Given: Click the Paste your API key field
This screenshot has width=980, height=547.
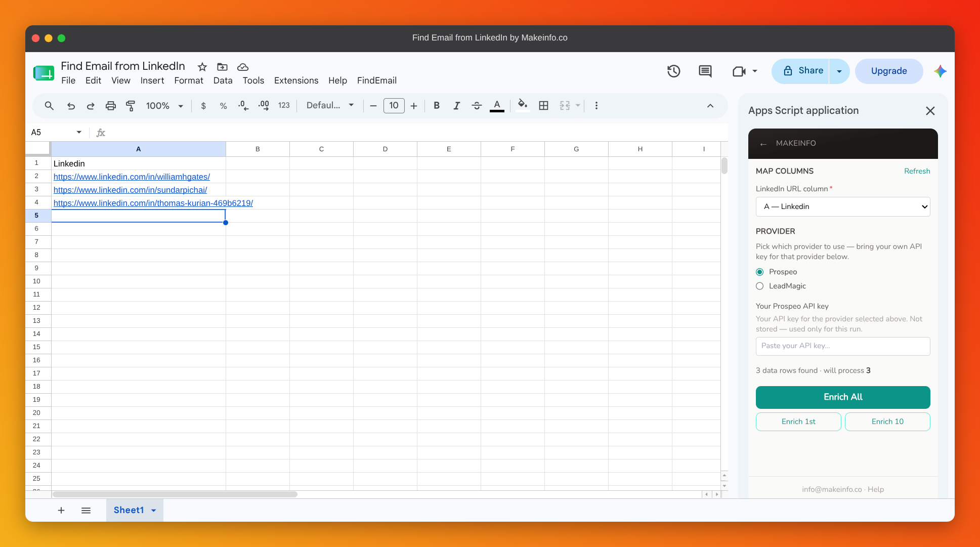Looking at the screenshot, I should pyautogui.click(x=843, y=346).
